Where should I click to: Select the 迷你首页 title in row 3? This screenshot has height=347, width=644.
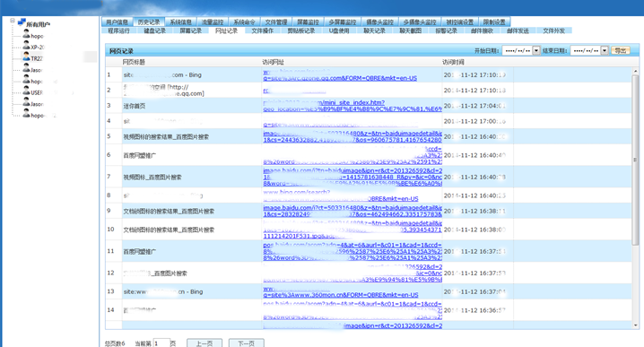coord(135,106)
